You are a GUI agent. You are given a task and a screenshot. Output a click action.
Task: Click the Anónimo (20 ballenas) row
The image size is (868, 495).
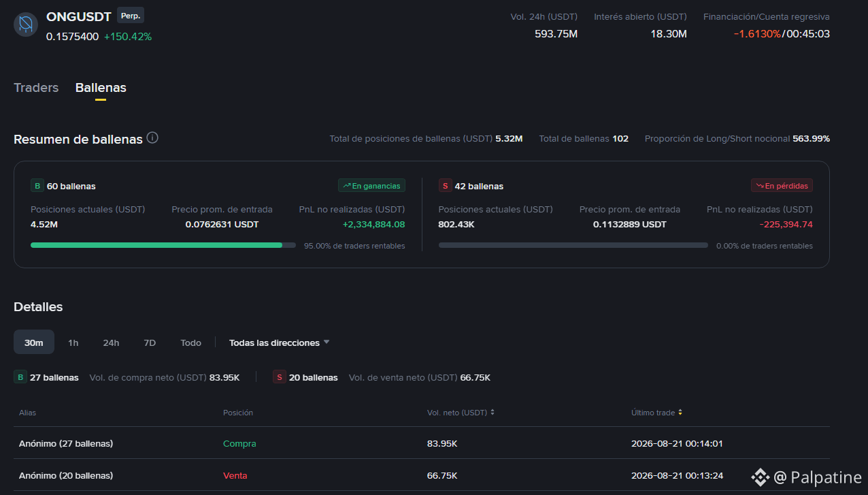422,475
